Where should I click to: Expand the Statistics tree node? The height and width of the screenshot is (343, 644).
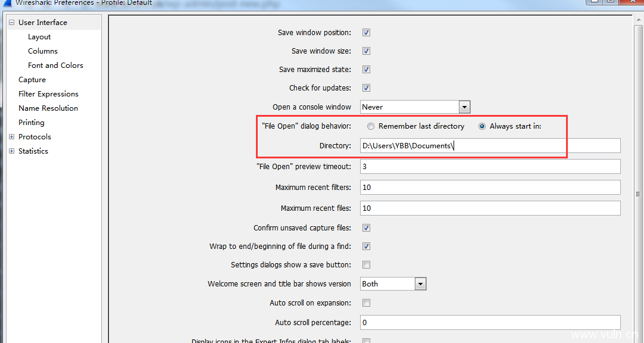tap(11, 151)
